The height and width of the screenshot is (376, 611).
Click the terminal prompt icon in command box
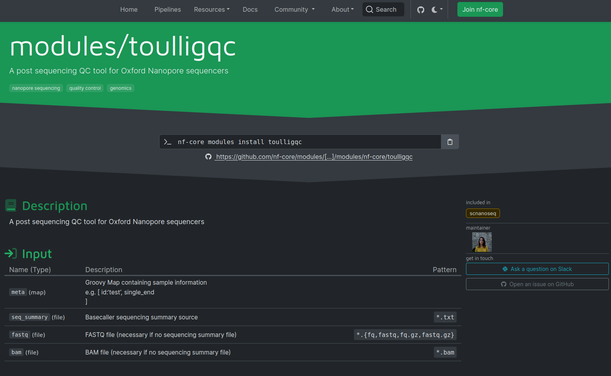168,142
